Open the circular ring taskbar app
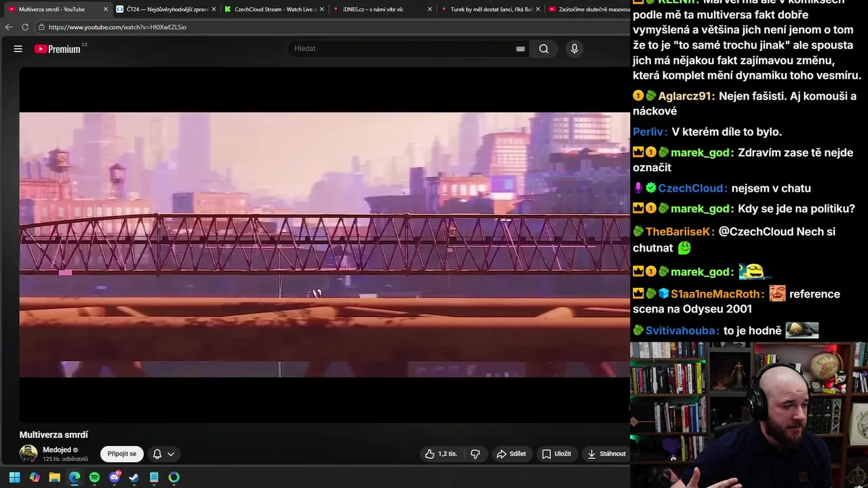 point(174,477)
